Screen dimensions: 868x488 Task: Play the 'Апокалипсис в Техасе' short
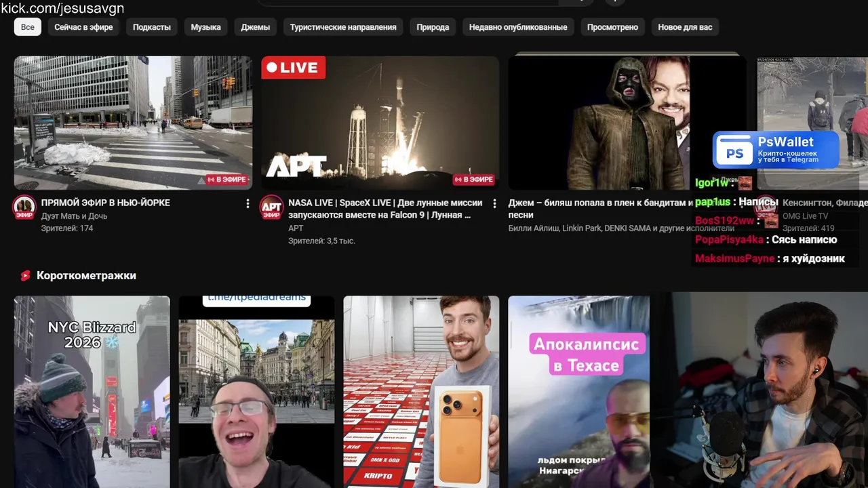(x=578, y=392)
